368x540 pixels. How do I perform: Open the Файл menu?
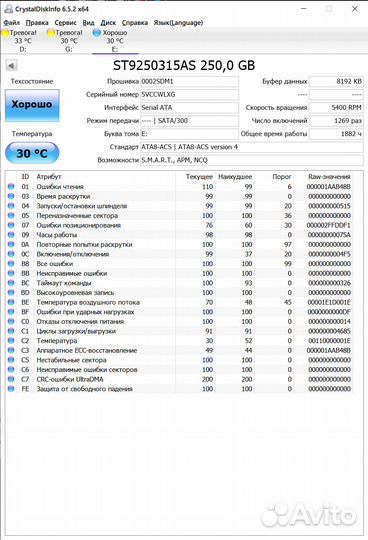click(11, 23)
